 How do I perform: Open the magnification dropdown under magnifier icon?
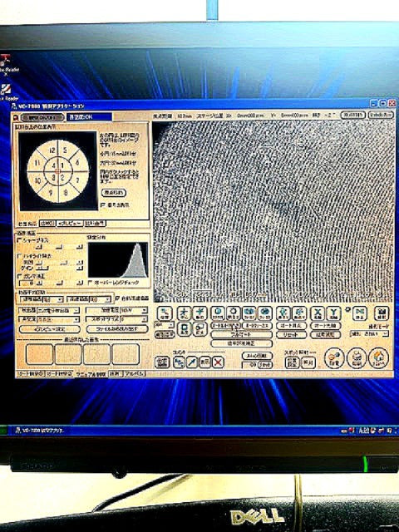[x=165, y=325]
